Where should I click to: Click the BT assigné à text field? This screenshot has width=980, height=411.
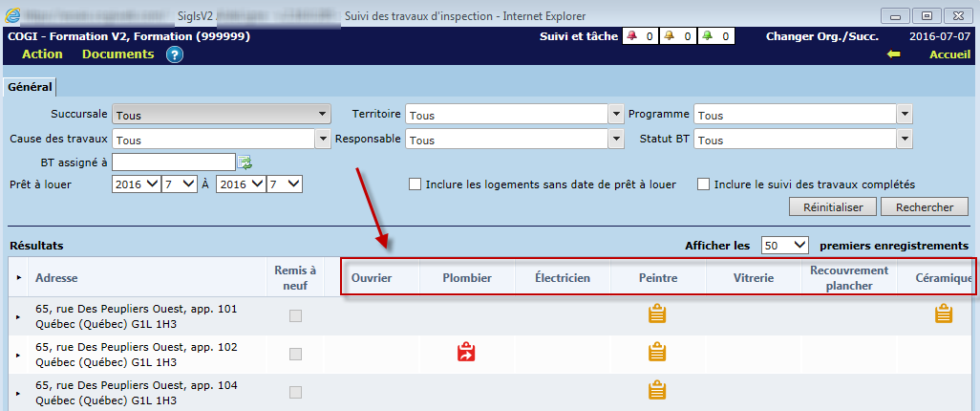coord(173,162)
